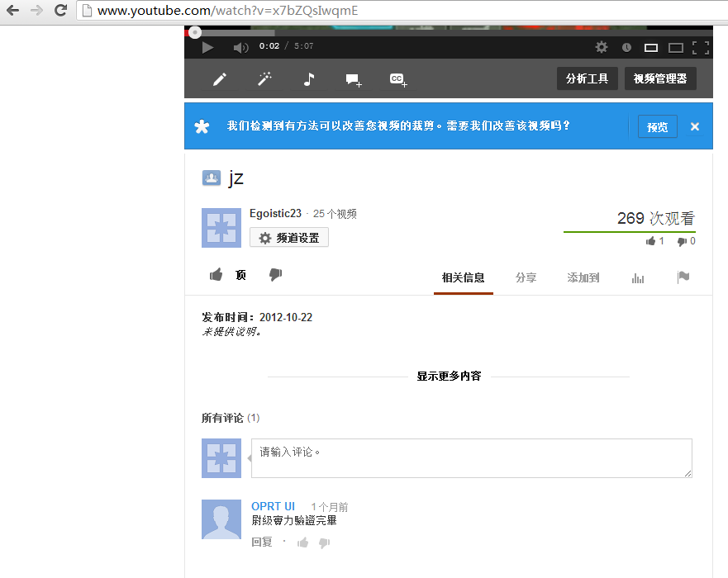Click the volume speaker icon in the player
This screenshot has width=728, height=578.
click(240, 48)
